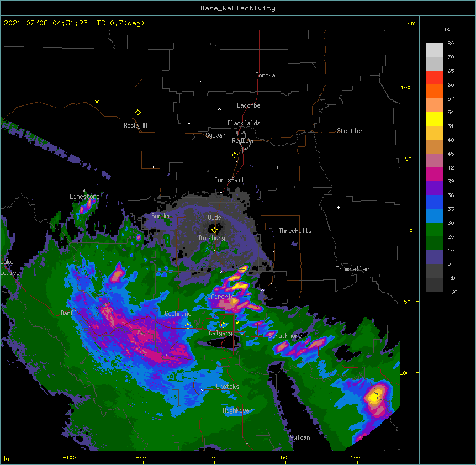Select the Olds label

[214, 218]
